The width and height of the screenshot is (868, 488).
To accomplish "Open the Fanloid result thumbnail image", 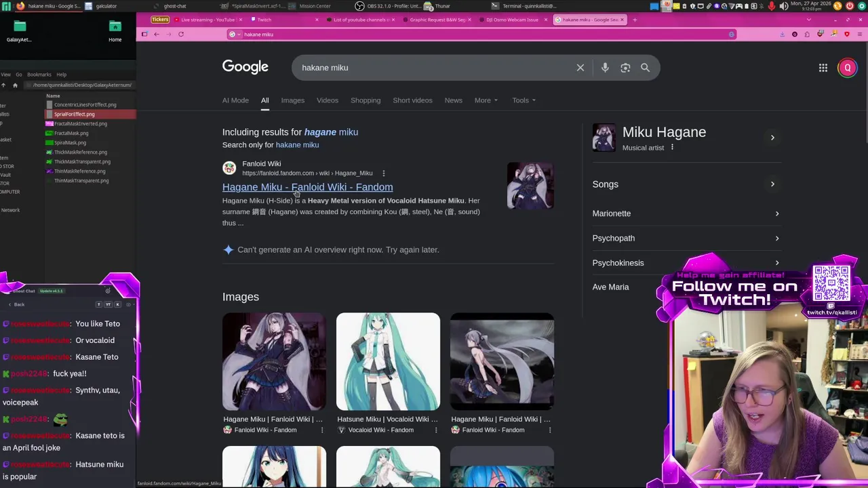I will [x=530, y=185].
